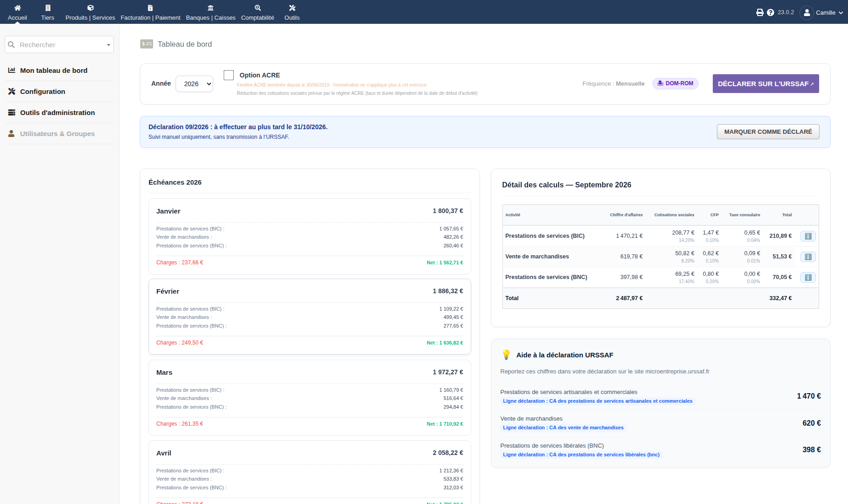Screen dimensions: 848x504
Task: Click the amount '1 470 €' in URSSAF help
Action: pyautogui.click(x=809, y=396)
